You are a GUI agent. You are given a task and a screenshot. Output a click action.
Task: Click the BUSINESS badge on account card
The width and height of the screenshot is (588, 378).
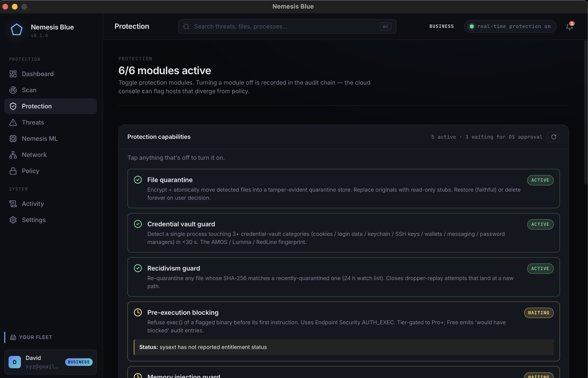[79, 362]
